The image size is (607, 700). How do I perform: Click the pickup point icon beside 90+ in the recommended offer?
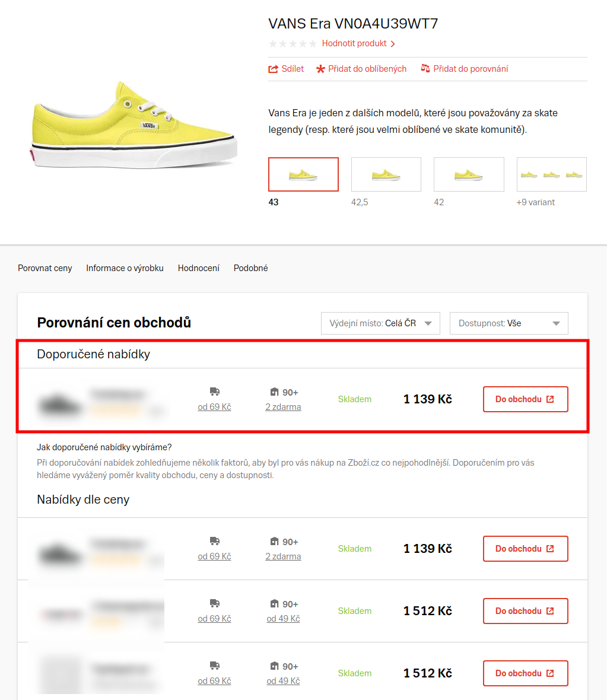click(x=274, y=392)
